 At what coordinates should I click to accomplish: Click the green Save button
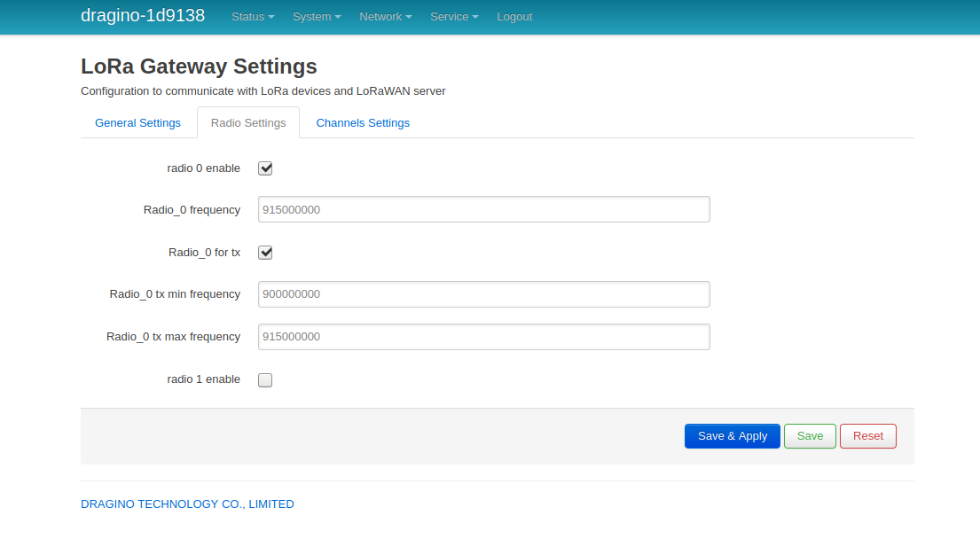click(810, 436)
